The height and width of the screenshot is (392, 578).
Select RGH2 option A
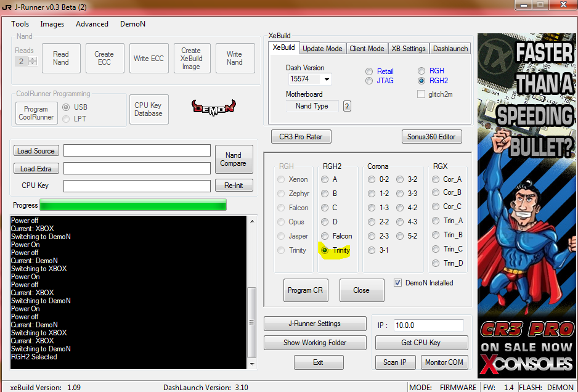(x=325, y=179)
